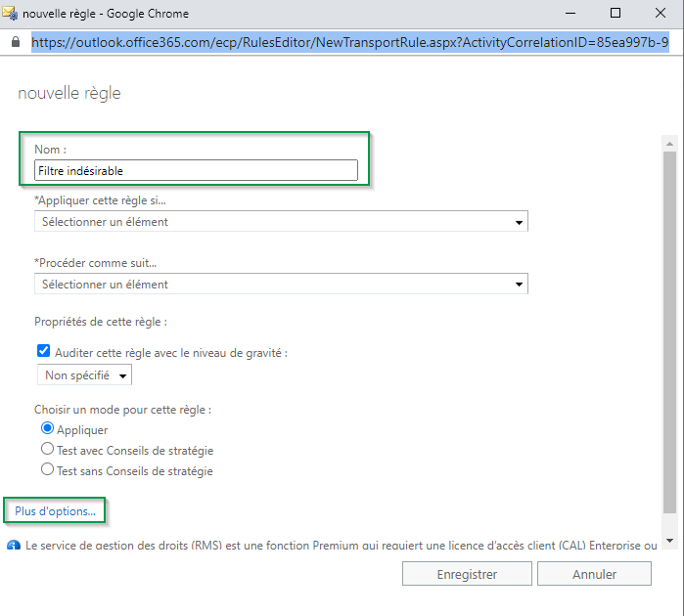
Task: Click into the Nom text field
Action: (196, 171)
